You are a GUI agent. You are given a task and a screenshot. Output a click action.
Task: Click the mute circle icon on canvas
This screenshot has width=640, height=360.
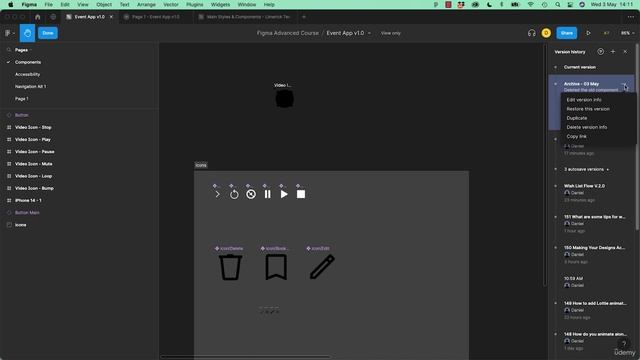point(251,194)
